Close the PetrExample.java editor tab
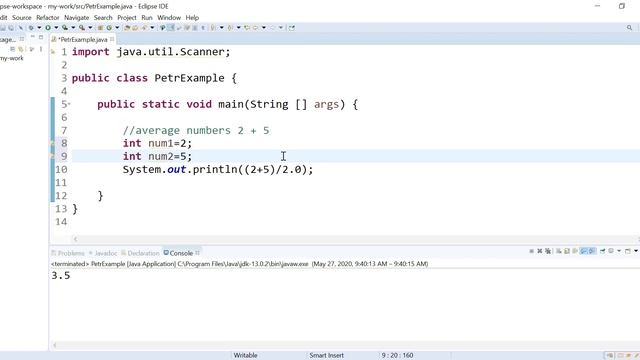This screenshot has width=640, height=360. [x=112, y=39]
